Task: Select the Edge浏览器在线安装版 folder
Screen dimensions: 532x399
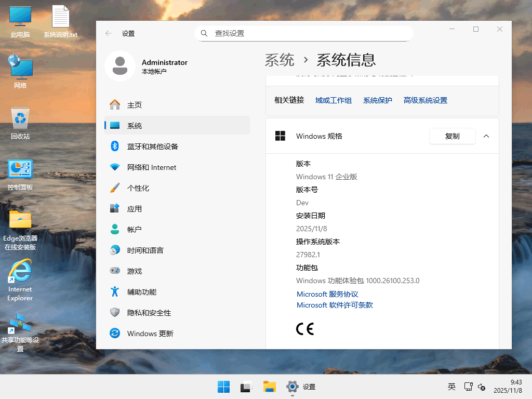Action: (20, 230)
